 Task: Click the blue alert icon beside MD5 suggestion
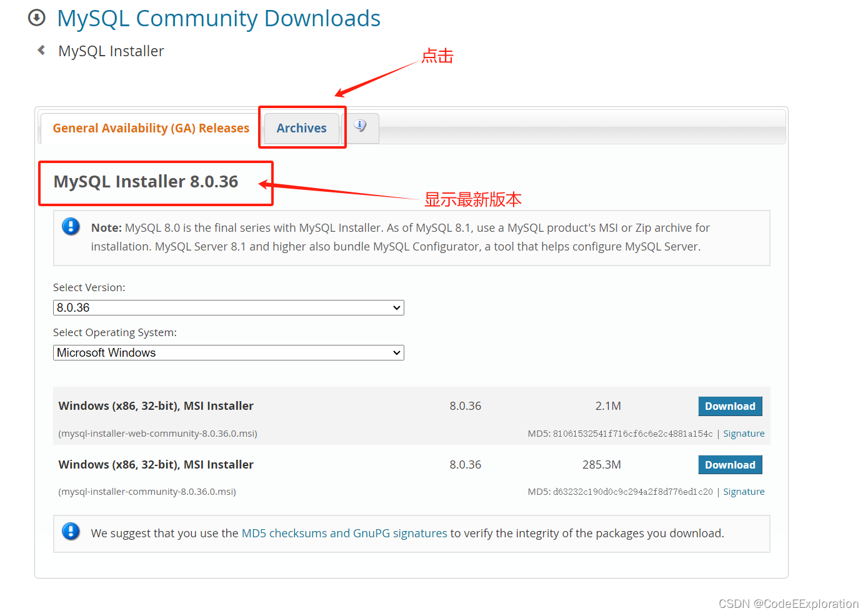point(71,531)
